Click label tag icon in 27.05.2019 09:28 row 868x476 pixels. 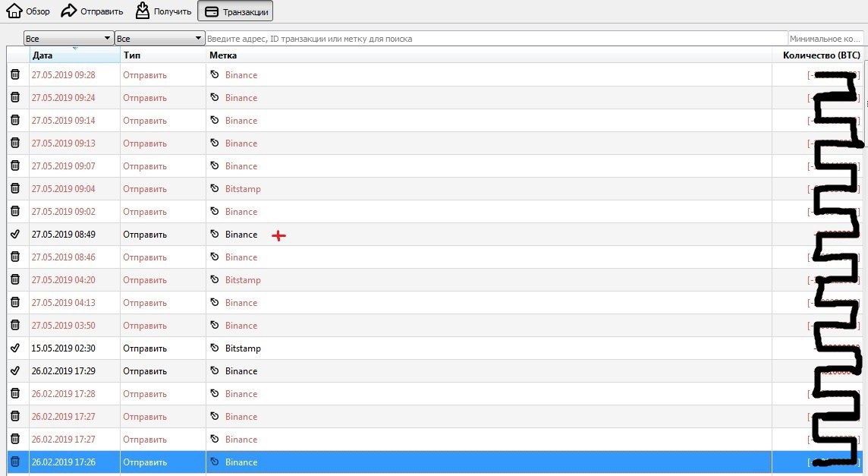215,74
